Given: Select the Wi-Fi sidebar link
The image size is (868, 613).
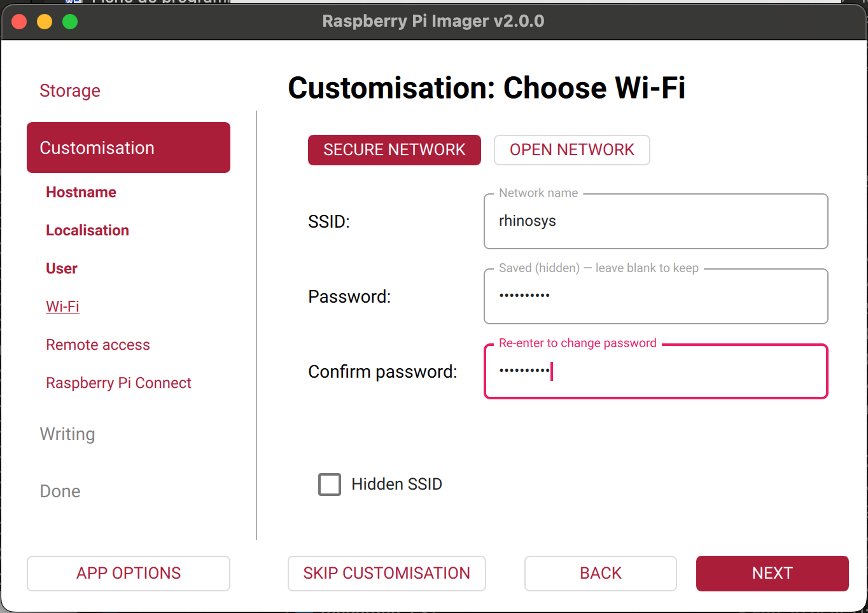Looking at the screenshot, I should coord(62,306).
